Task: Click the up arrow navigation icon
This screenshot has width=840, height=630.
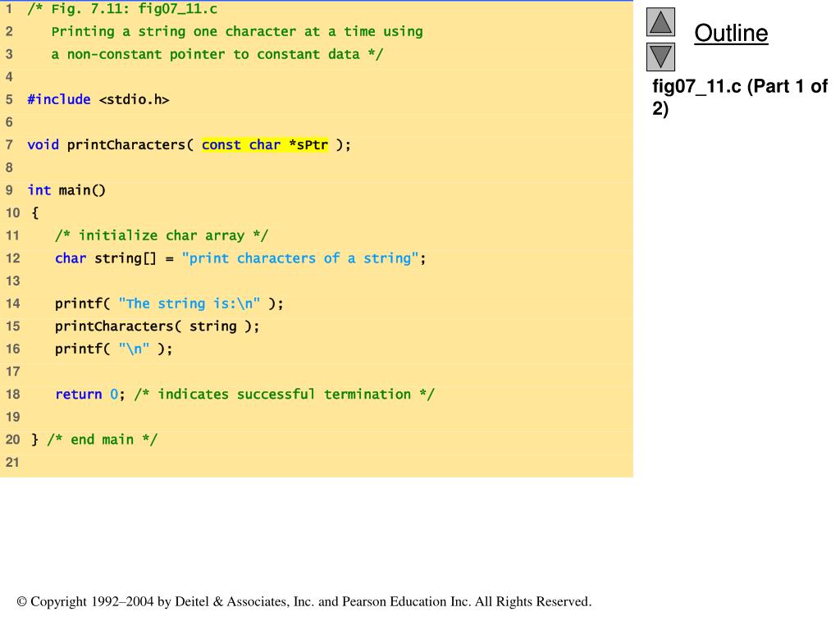Action: (660, 22)
